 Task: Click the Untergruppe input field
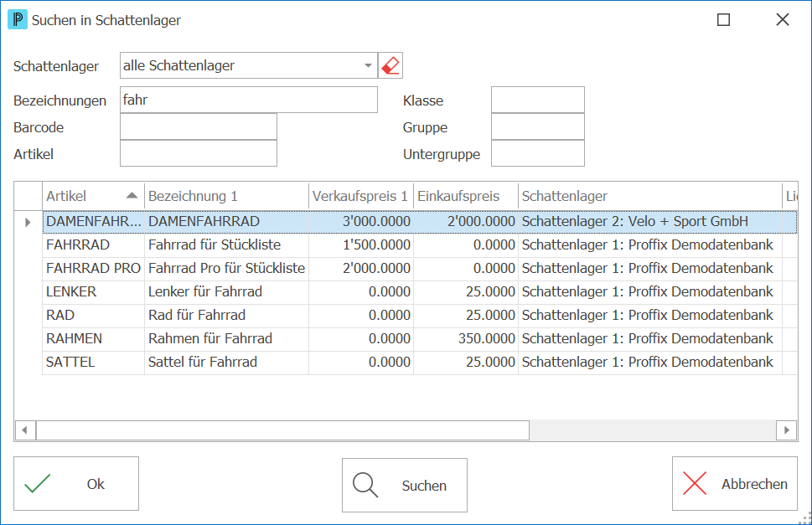537,153
